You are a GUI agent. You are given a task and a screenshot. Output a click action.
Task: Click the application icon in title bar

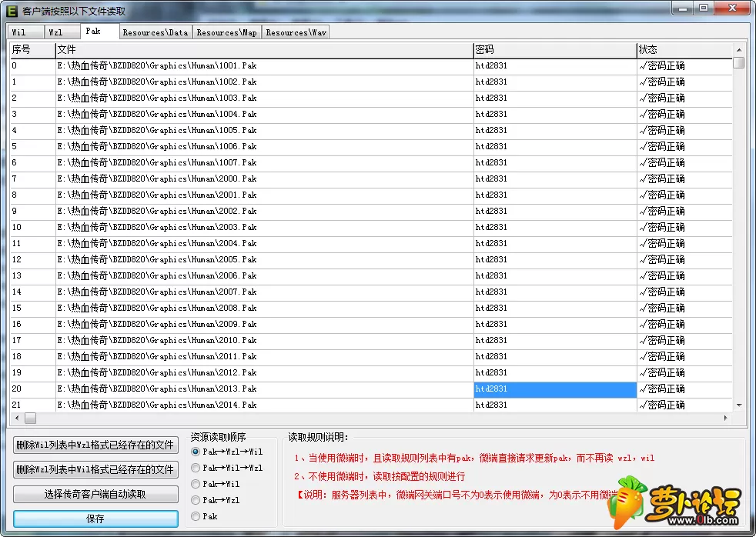pyautogui.click(x=12, y=11)
